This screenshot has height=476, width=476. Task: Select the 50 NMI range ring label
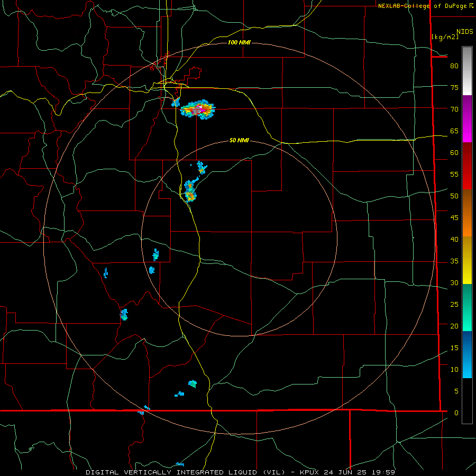(x=239, y=140)
